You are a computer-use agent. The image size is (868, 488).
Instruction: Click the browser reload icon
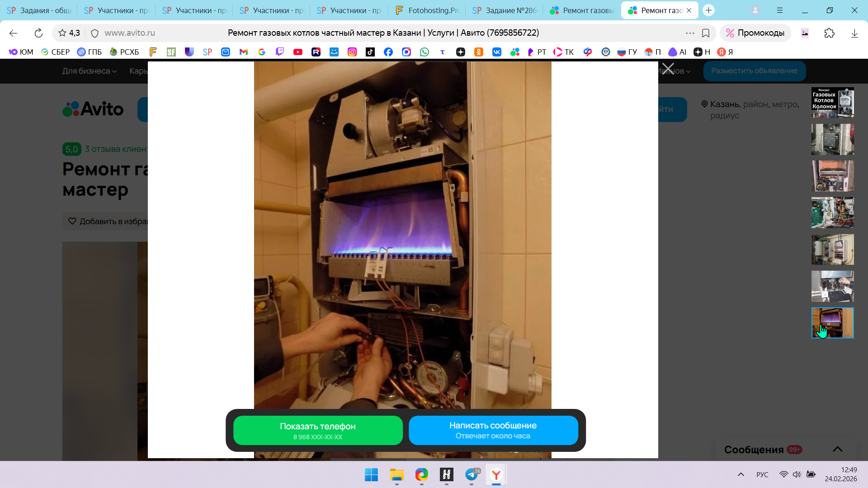point(38,33)
